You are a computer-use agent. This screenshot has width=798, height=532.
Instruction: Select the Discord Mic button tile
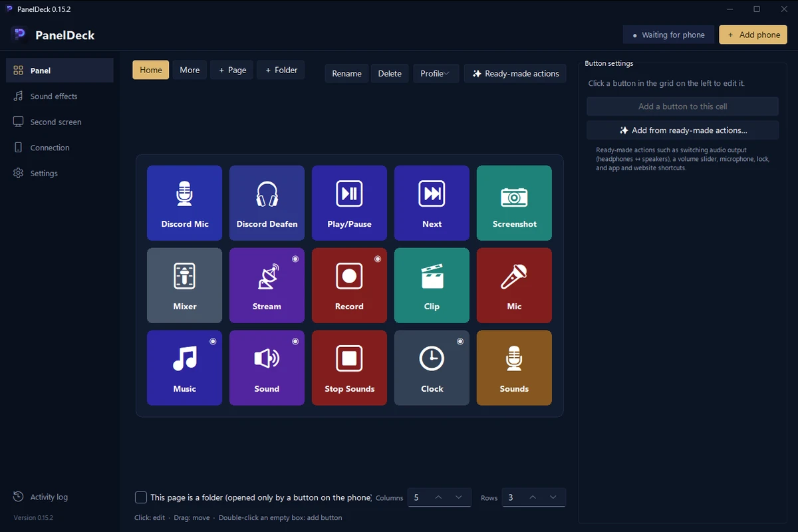tap(184, 203)
